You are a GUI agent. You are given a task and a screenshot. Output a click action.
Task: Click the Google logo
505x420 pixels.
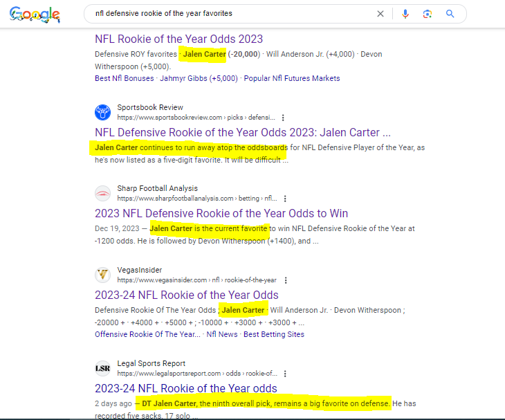[x=35, y=15]
